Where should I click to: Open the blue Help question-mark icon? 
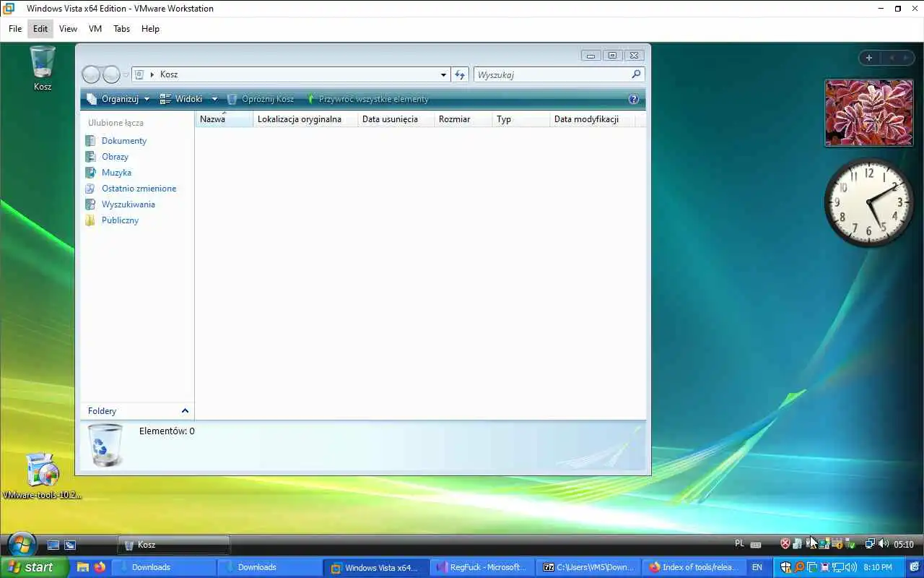point(634,99)
